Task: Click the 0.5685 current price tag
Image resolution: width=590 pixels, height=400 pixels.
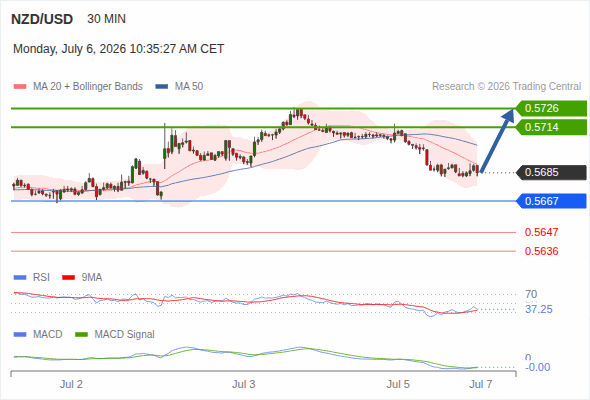Action: point(551,172)
